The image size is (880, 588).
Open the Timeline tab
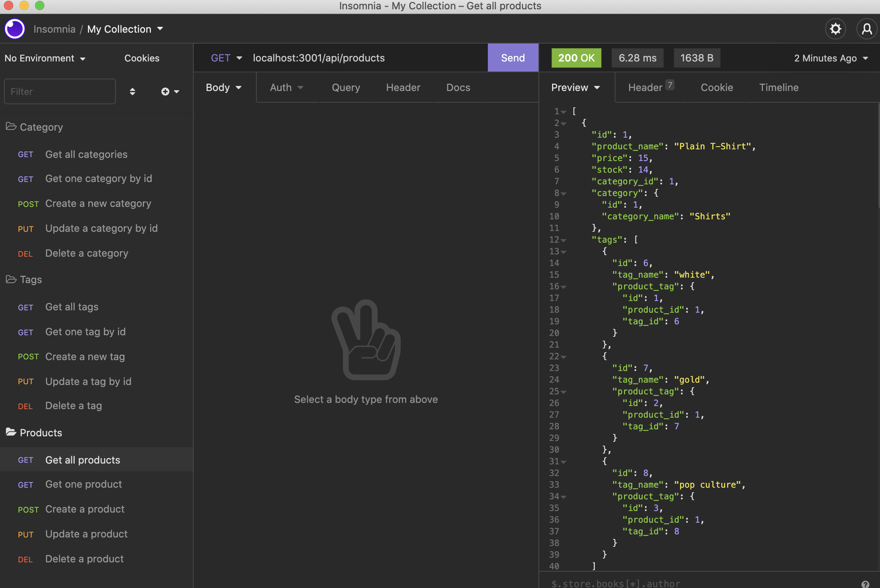click(x=779, y=87)
